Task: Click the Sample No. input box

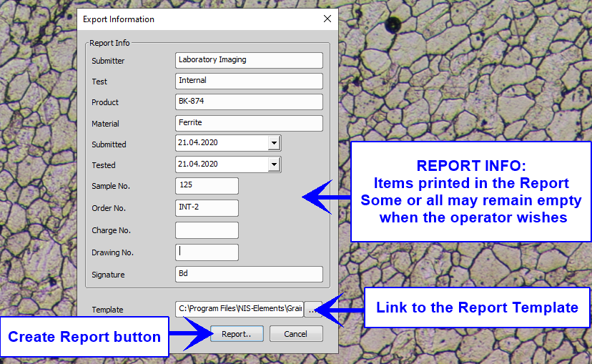Action: point(206,186)
